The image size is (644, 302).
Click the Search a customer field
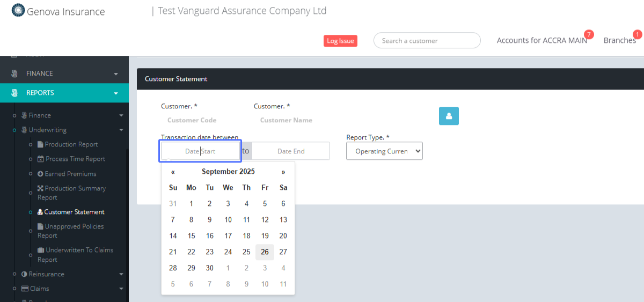click(427, 41)
